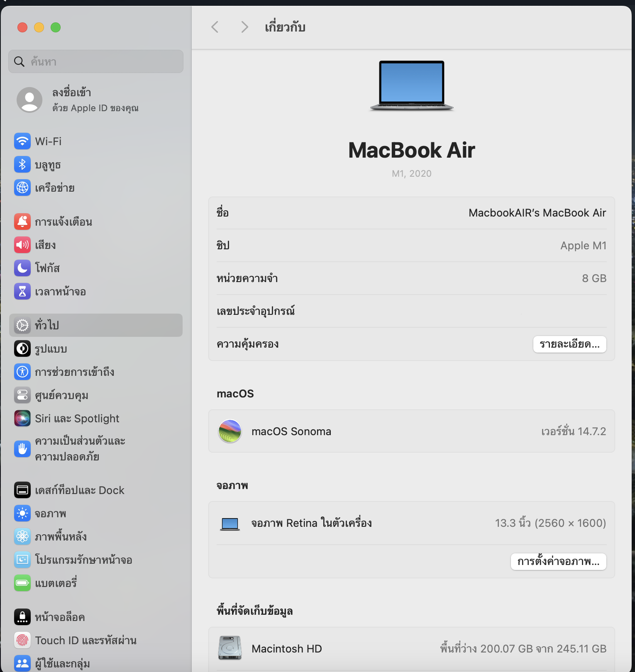Click the computer name MacbookAIR's MacBook Air

pyautogui.click(x=537, y=213)
